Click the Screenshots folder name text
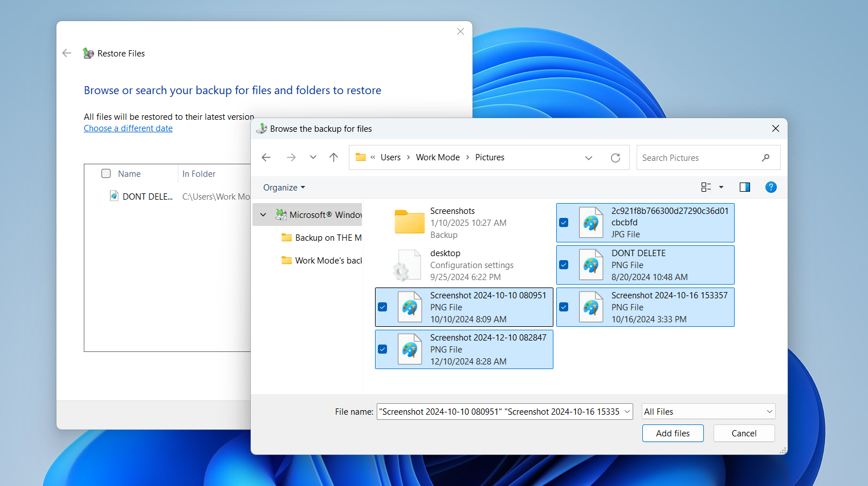 tap(453, 211)
